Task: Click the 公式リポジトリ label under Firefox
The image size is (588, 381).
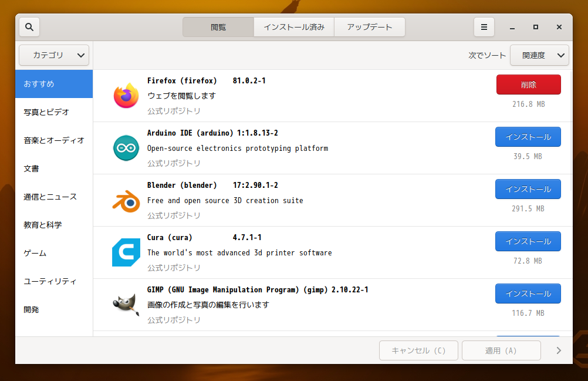Action: (x=174, y=111)
